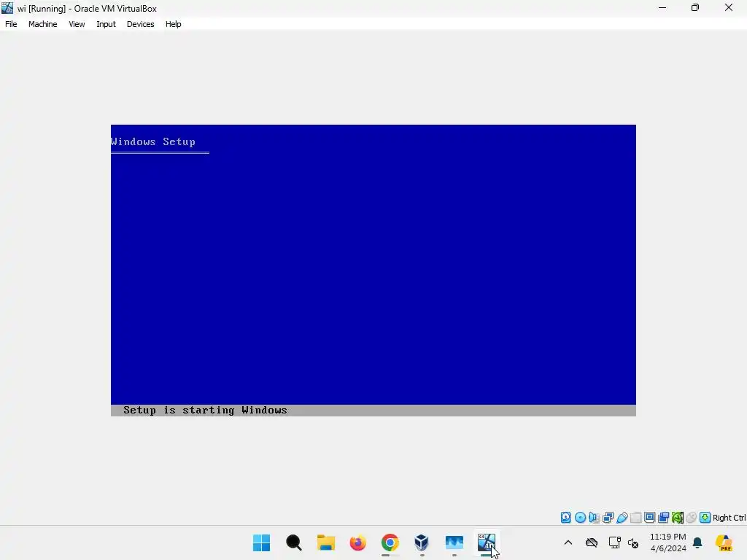The height and width of the screenshot is (560, 747).
Task: Click inside the Windows Setup VM screen
Action: [x=373, y=271]
